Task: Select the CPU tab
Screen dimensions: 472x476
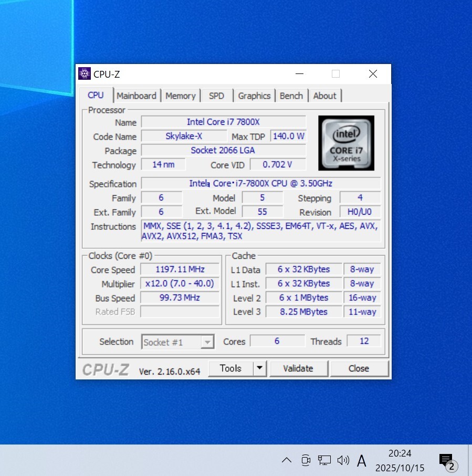Action: point(96,96)
